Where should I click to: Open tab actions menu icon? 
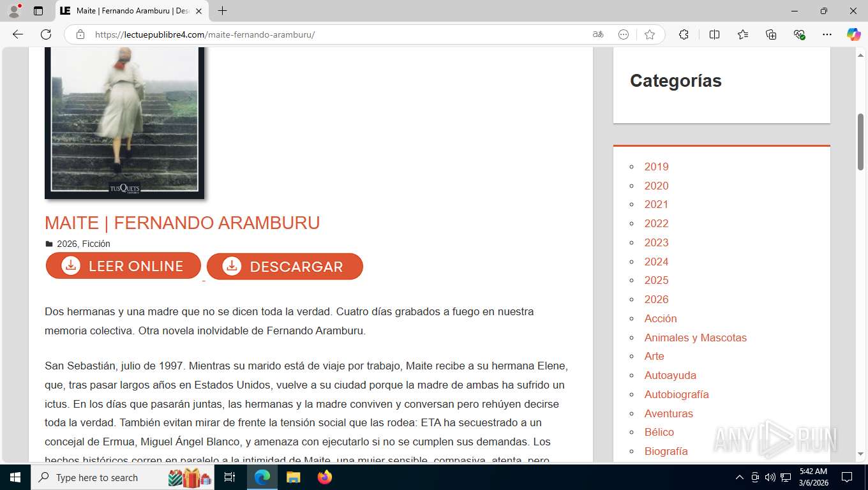(38, 11)
